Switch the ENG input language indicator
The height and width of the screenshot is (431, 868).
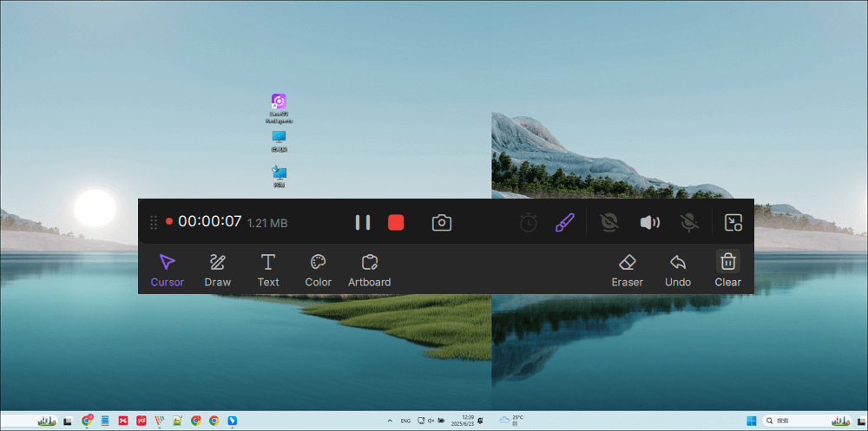click(405, 421)
